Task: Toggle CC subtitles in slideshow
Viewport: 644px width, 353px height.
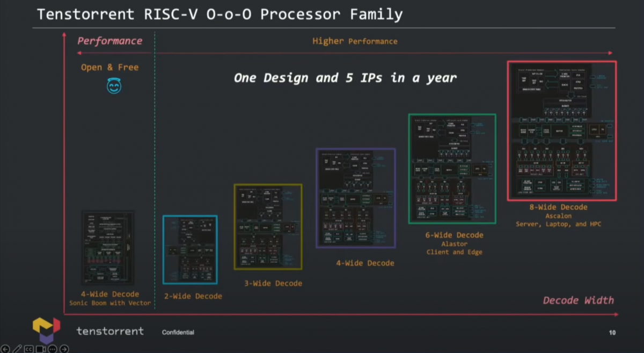Action: coord(29,349)
